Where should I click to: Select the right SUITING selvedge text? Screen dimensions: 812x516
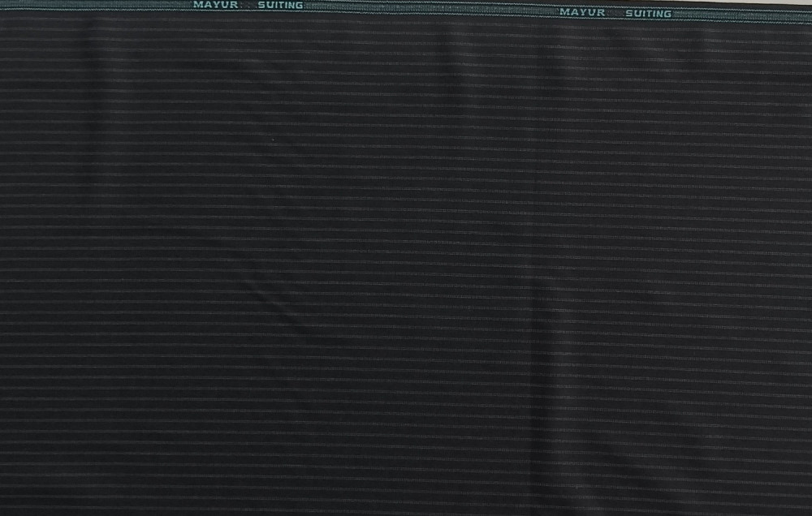pyautogui.click(x=647, y=14)
